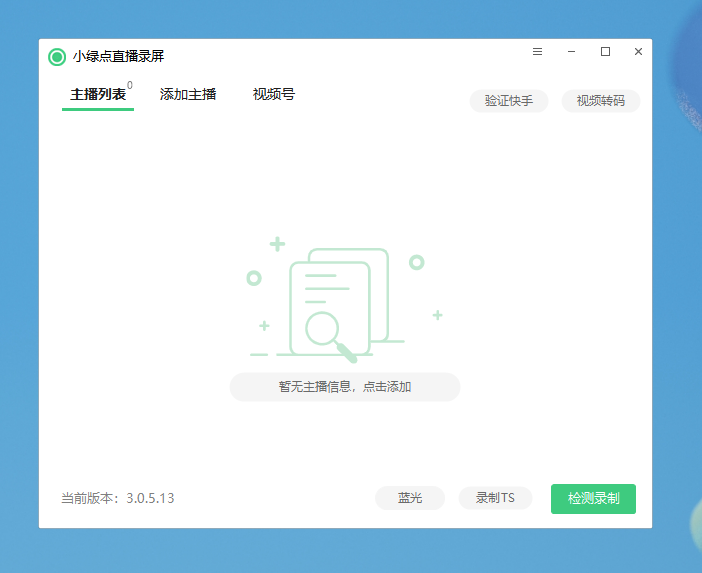This screenshot has height=573, width=702.
Task: Close the 小绿点直播录屏 window
Action: coord(638,52)
